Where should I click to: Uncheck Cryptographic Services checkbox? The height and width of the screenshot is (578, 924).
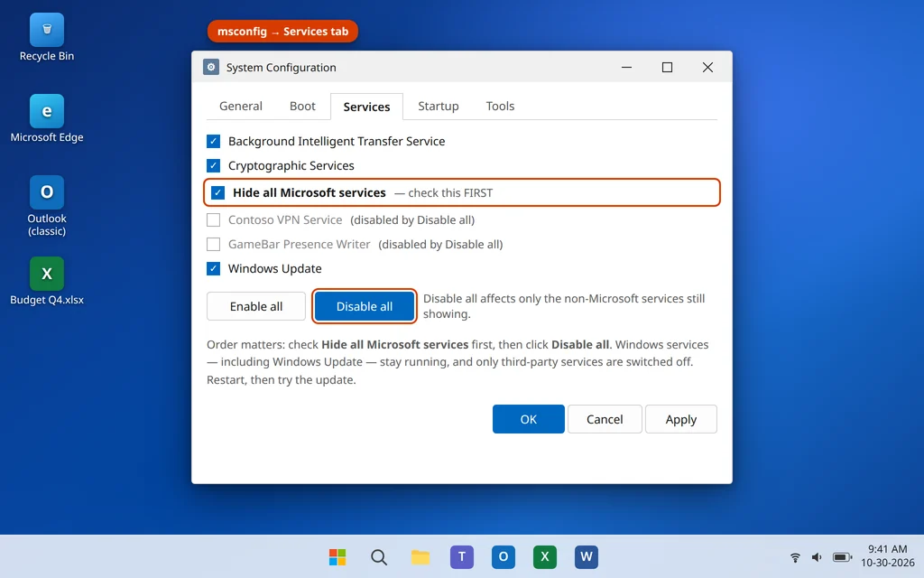pos(213,166)
